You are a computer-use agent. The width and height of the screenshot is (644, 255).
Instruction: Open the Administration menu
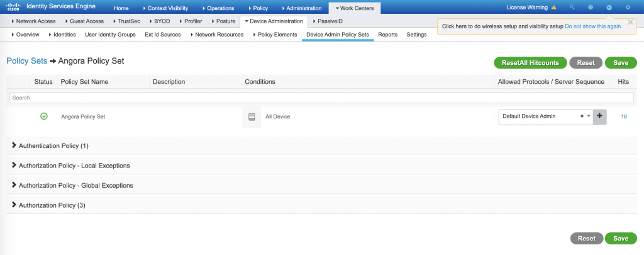[x=301, y=8]
